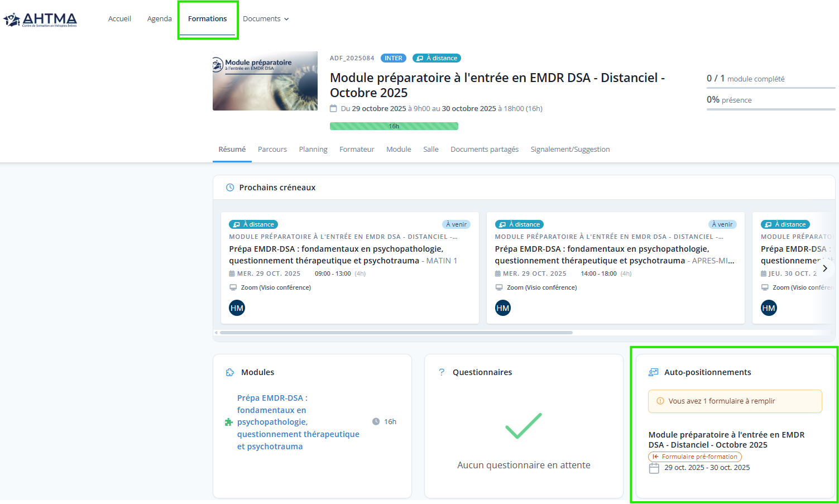
Task: Show the Salle tab
Action: pos(431,150)
